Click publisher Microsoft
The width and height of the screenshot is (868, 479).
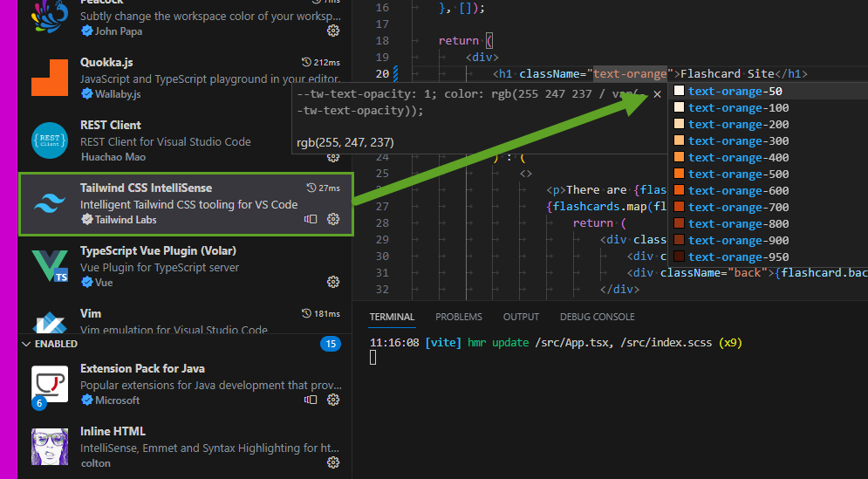point(118,400)
